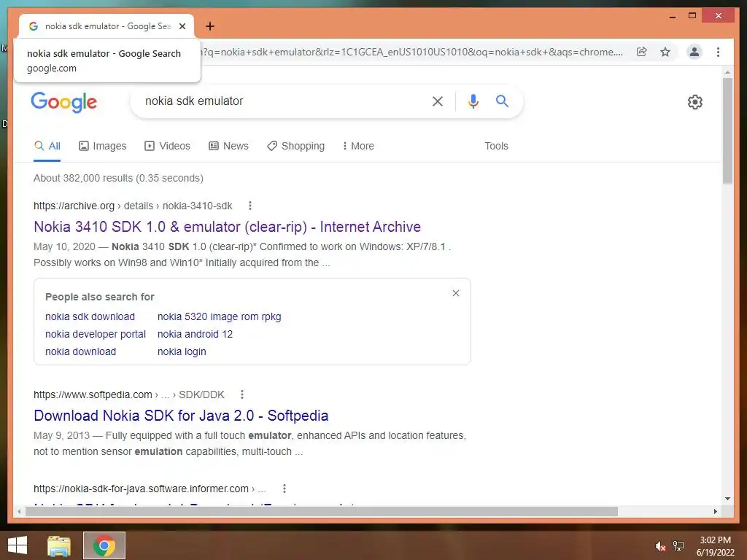Open the network tray icon

(678, 546)
